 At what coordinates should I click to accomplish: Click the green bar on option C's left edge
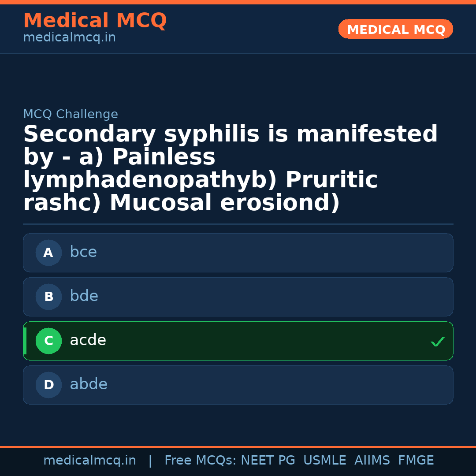(25, 341)
